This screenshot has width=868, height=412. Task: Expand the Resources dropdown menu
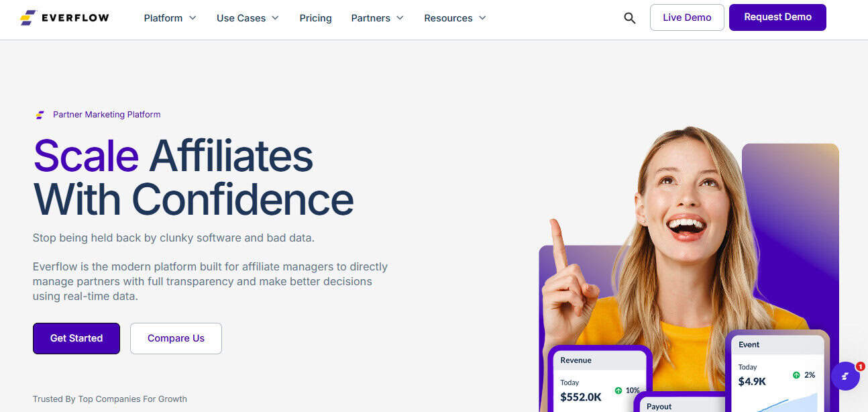[x=455, y=18]
